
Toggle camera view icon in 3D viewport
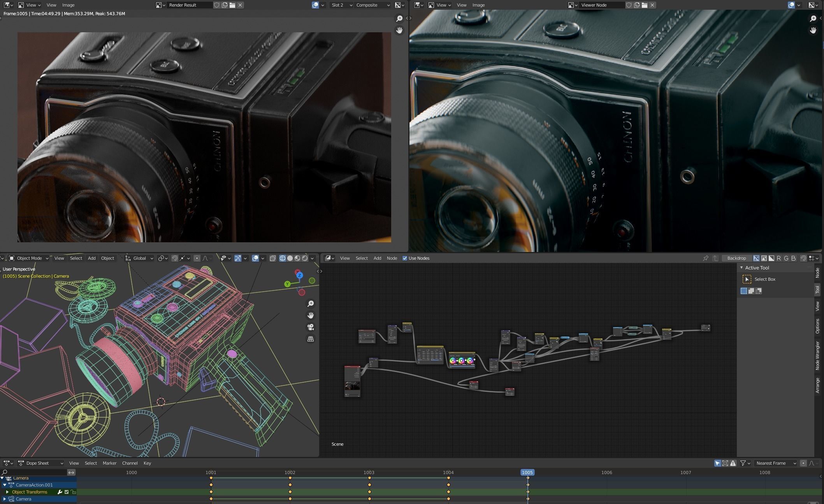tap(311, 327)
